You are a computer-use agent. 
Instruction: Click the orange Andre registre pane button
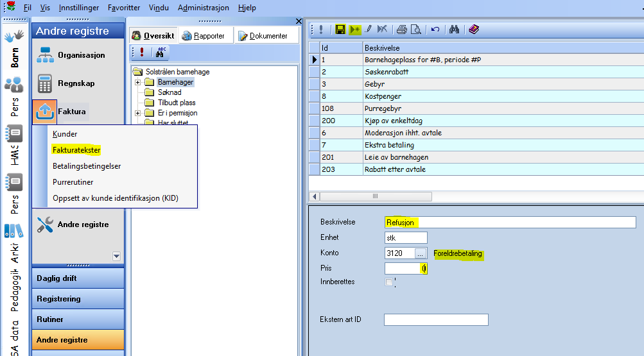click(78, 339)
